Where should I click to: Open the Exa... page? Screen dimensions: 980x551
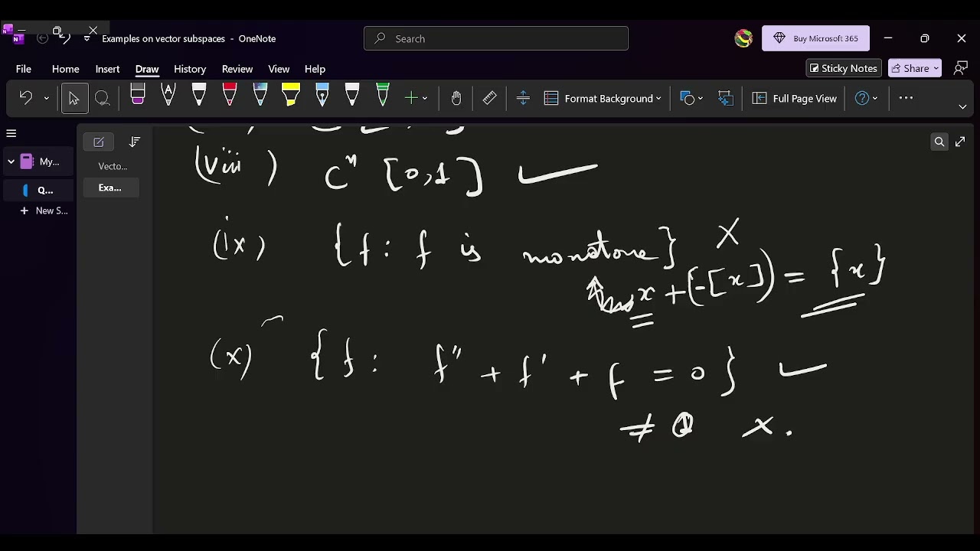tap(110, 187)
